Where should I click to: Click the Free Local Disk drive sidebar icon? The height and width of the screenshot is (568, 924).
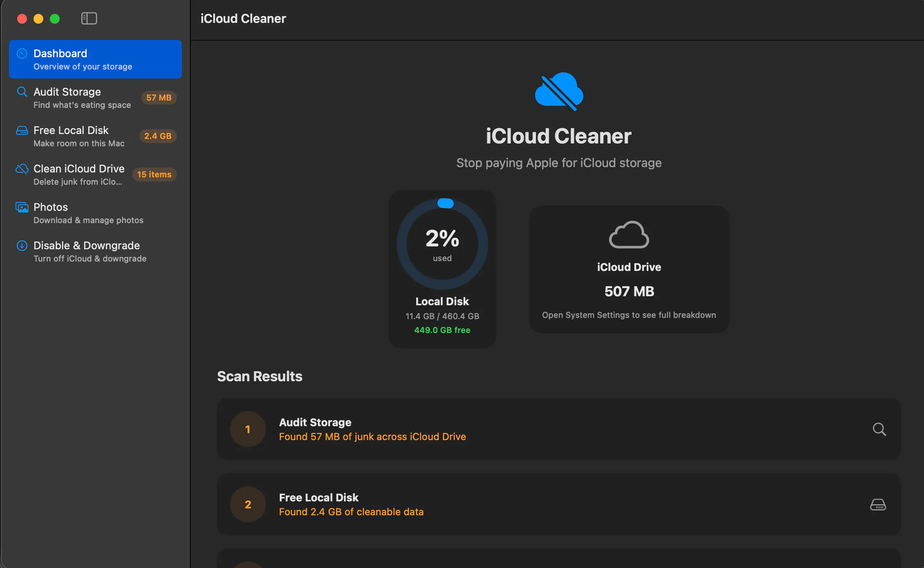click(x=22, y=130)
